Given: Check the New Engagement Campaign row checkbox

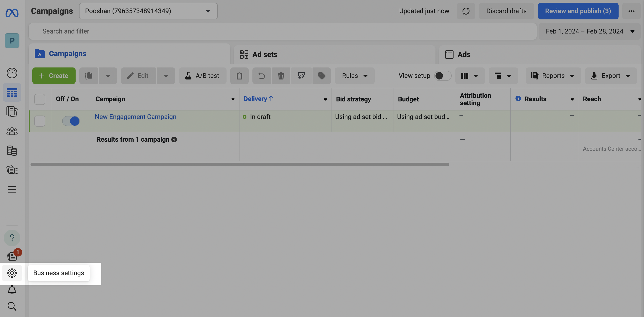Looking at the screenshot, I should tap(40, 121).
